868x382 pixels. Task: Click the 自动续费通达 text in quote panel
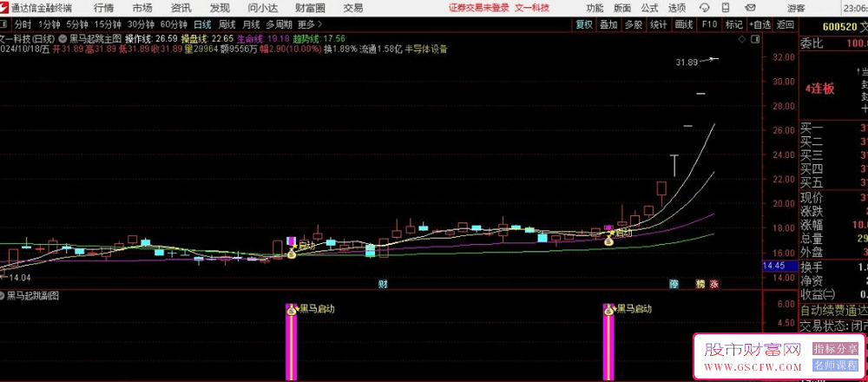(x=833, y=310)
